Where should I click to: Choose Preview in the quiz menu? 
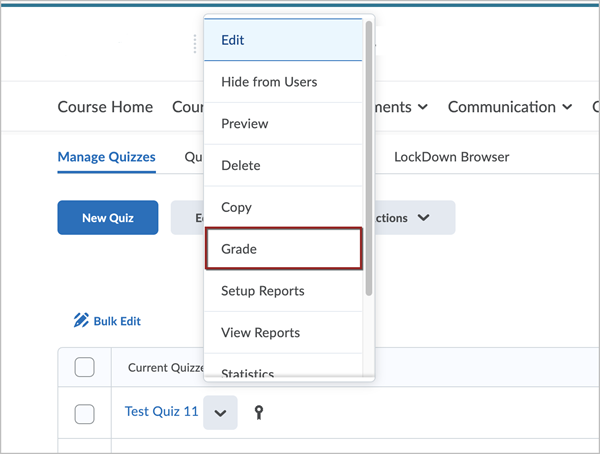[x=283, y=124]
